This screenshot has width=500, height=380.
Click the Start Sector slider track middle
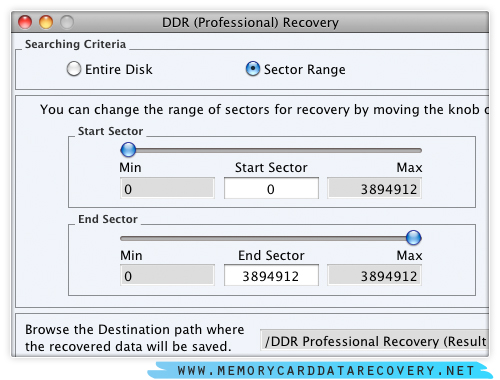click(271, 150)
